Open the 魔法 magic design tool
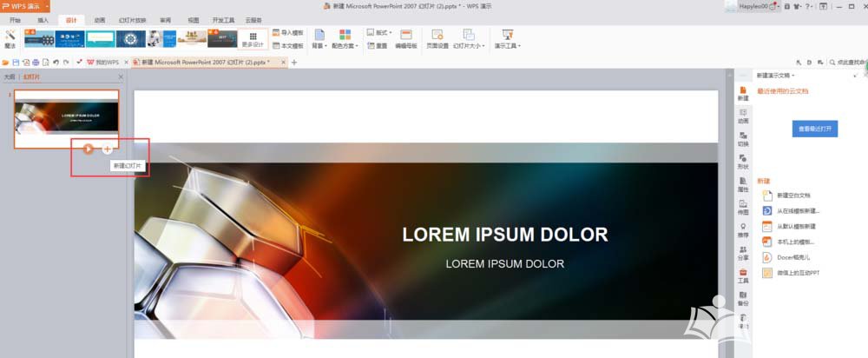Viewport: 868px width, 358px height. 10,37
